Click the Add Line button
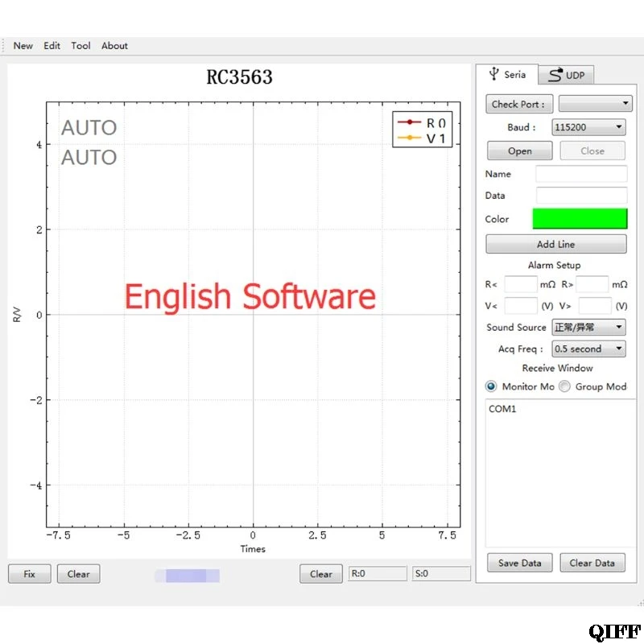This screenshot has height=644, width=644. coord(556,244)
